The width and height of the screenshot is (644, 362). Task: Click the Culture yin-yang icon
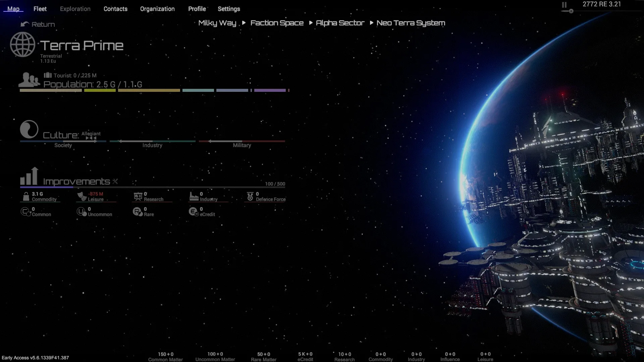pyautogui.click(x=29, y=129)
